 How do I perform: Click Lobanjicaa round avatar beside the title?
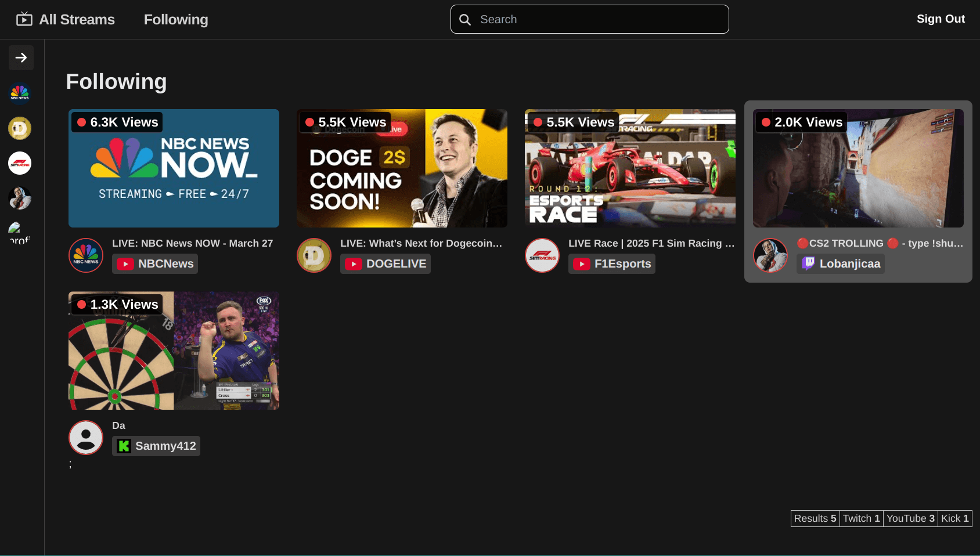770,255
